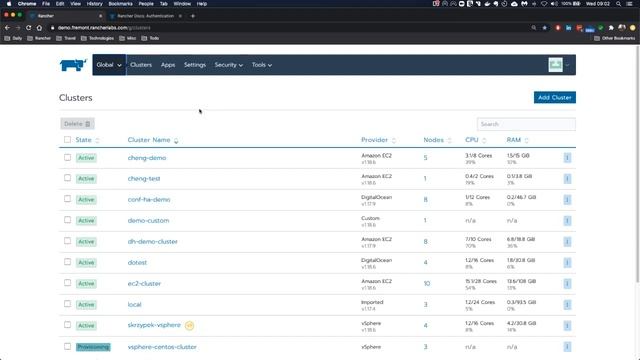Open Chrome's History menu
The height and width of the screenshot is (360, 640).
point(95,4)
